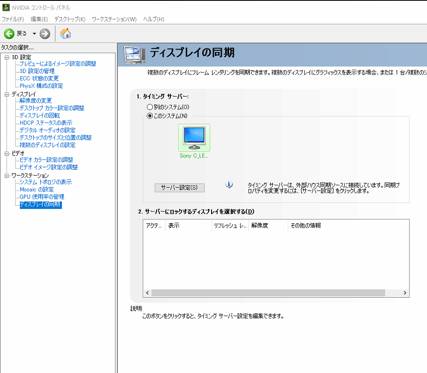Click the ビデオ category label in tree
Viewport: 427px width, 373px height.
(18, 153)
